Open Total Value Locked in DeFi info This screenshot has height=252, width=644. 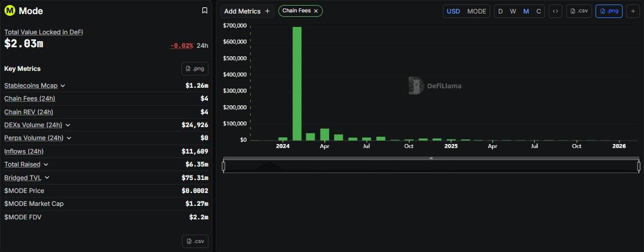tap(44, 32)
